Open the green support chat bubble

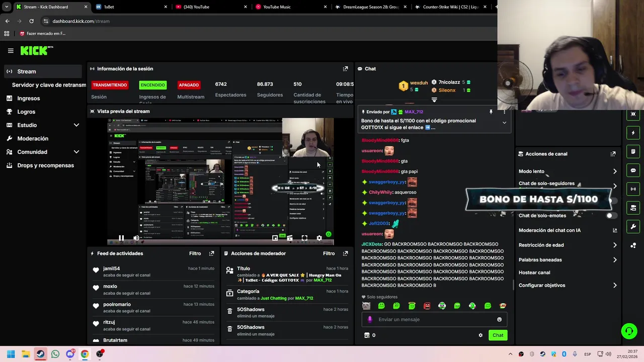[x=629, y=331]
